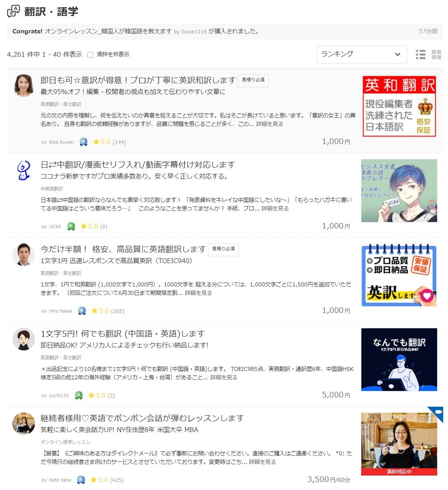Click seller name yuri0135
The height and width of the screenshot is (490, 448).
coord(59,395)
